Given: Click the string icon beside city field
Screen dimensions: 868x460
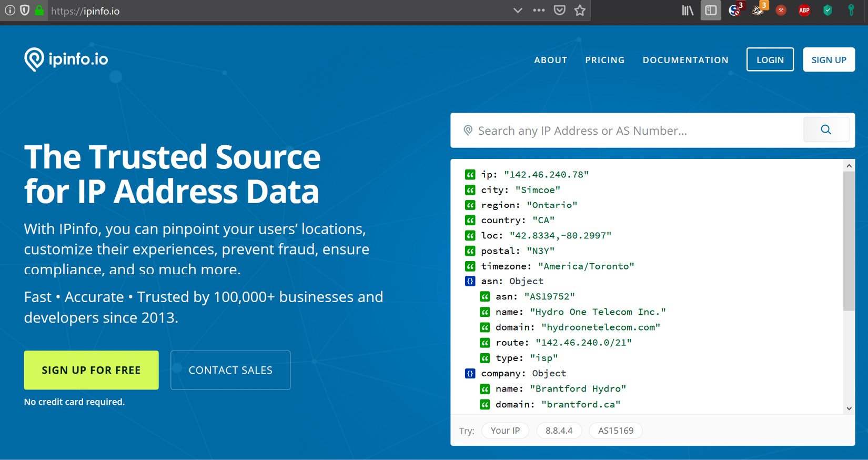Looking at the screenshot, I should [x=470, y=190].
